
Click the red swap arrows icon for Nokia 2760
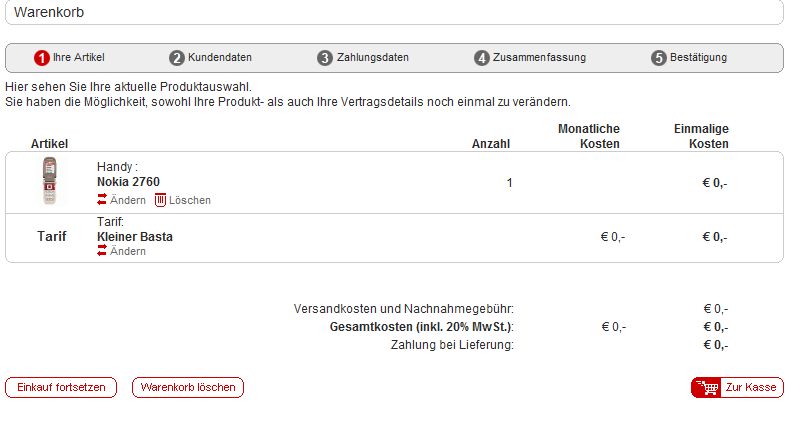[102, 199]
